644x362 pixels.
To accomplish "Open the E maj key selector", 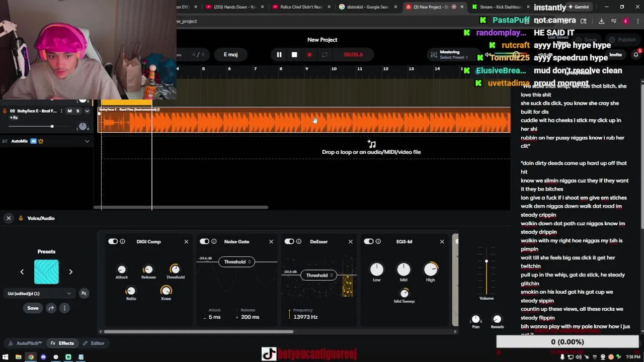I will (x=230, y=54).
